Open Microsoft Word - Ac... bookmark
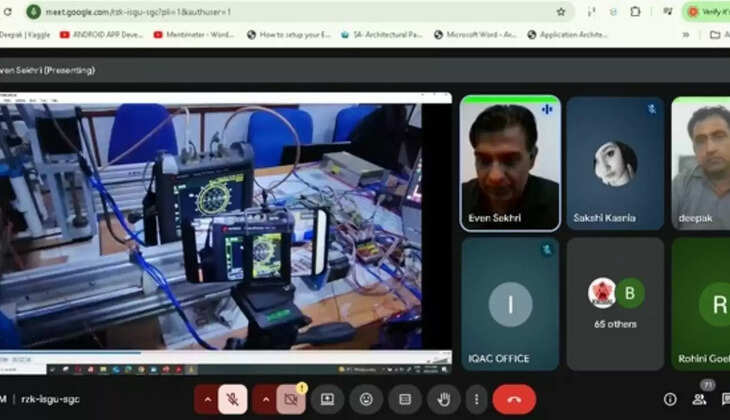 pos(475,34)
